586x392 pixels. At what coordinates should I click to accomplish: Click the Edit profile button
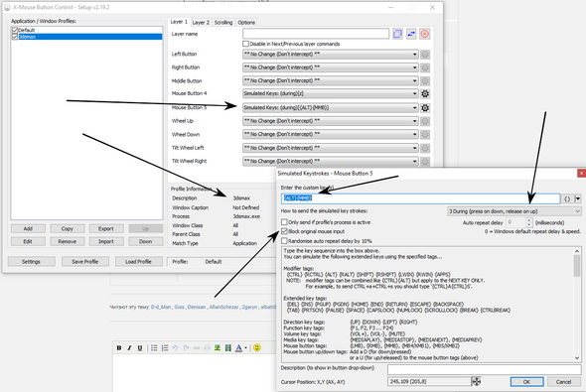[28, 241]
